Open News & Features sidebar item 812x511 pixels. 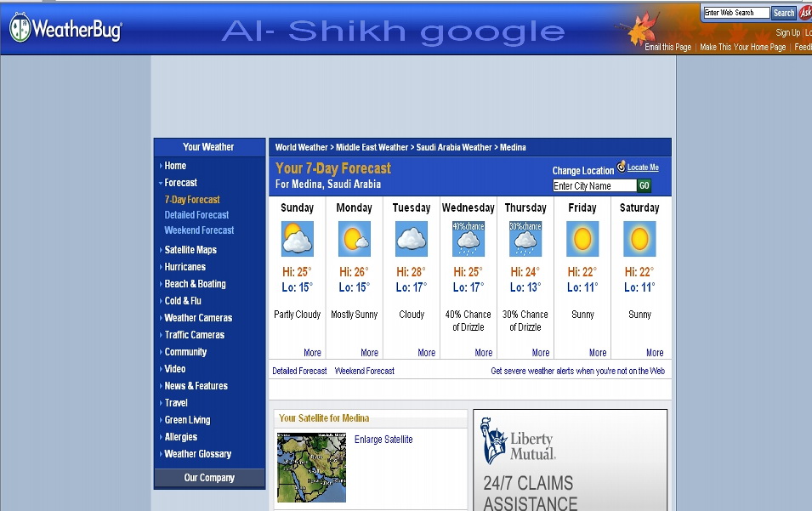[x=196, y=386]
